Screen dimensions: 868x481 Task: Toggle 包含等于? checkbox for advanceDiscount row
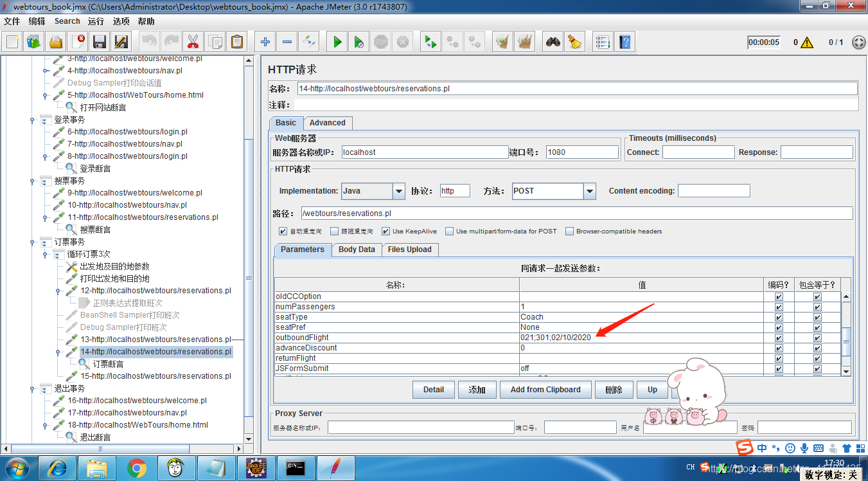pos(817,348)
